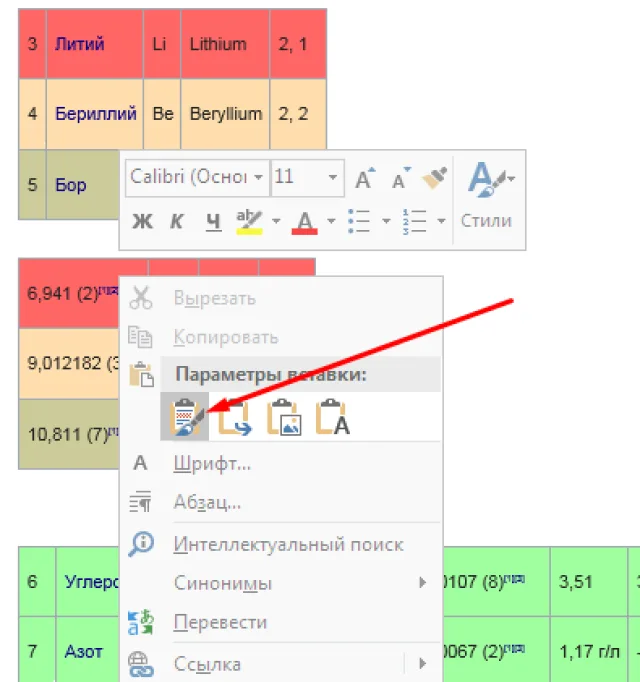
Task: Expand the highlight color dropdown arrow
Action: 276,221
